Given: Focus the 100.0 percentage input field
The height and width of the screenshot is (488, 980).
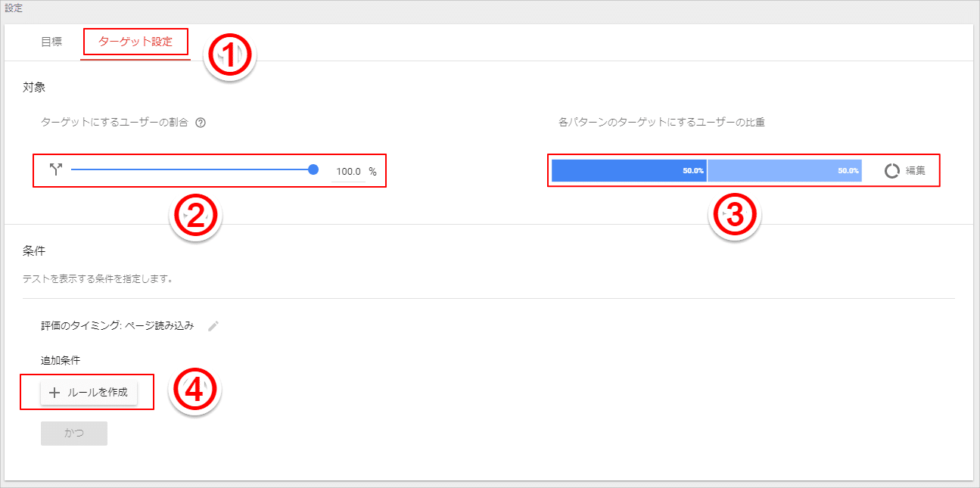Looking at the screenshot, I should (348, 172).
